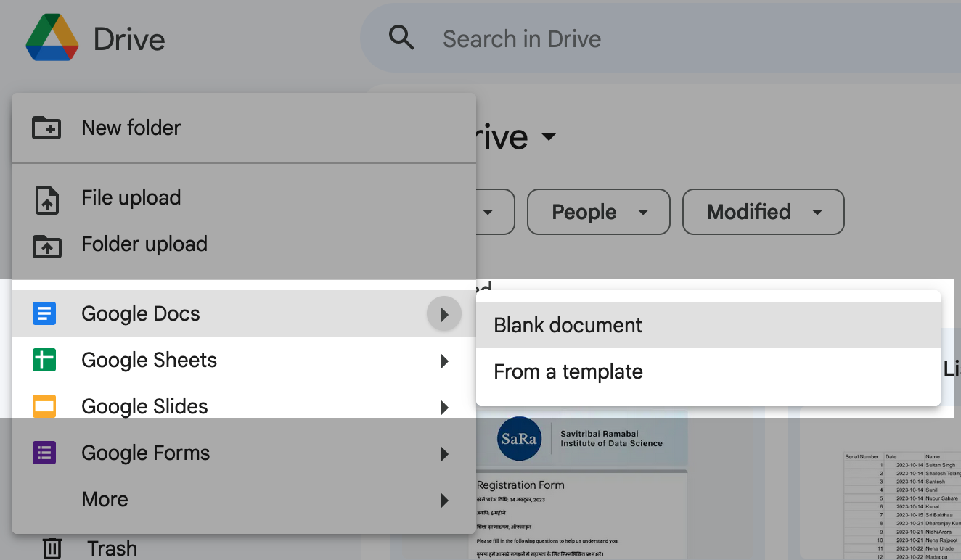Select Blank document from submenu
This screenshot has height=560, width=961.
568,325
